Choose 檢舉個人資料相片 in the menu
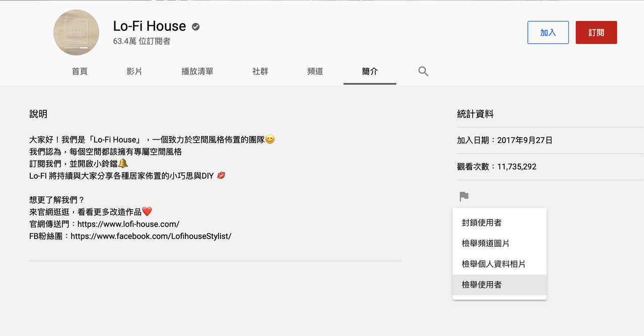644x336 pixels. pyautogui.click(x=499, y=264)
